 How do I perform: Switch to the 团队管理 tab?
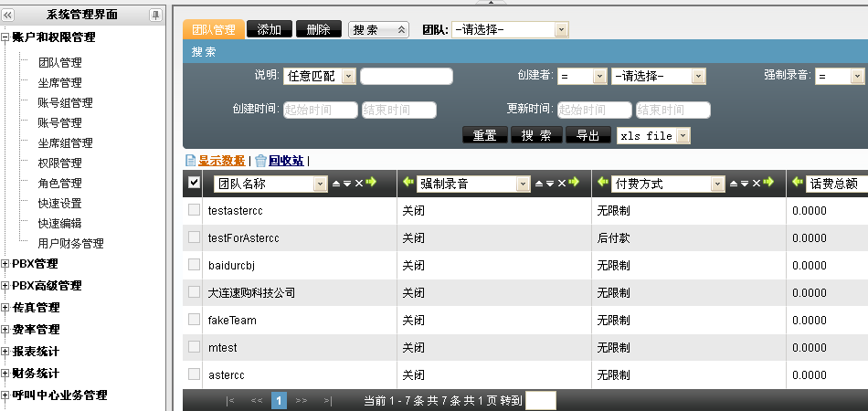click(x=213, y=29)
